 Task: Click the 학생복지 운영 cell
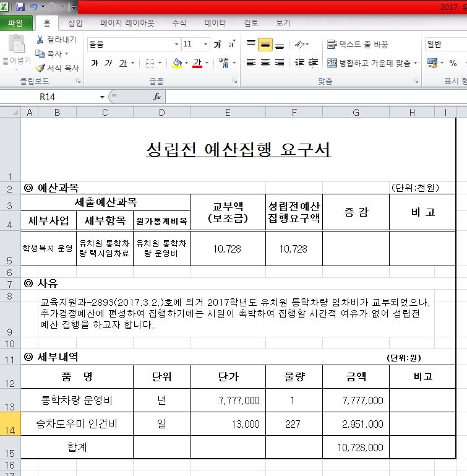coord(48,248)
